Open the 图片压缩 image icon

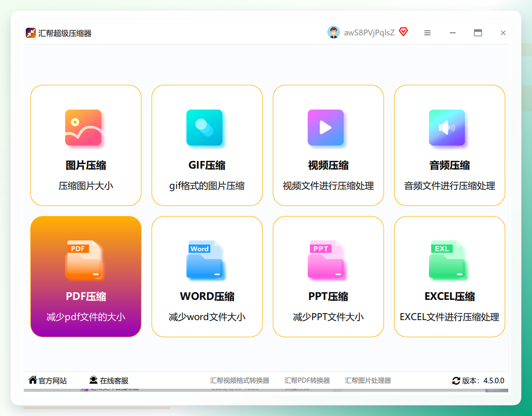click(x=83, y=128)
